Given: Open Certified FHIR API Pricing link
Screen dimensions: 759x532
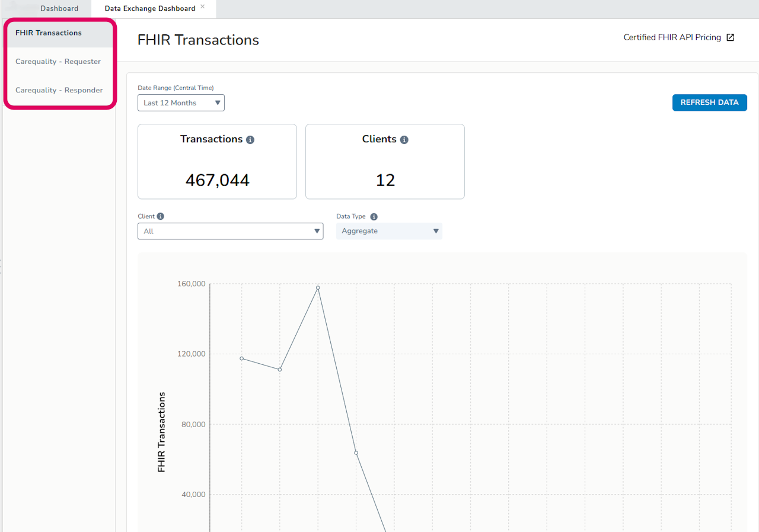Looking at the screenshot, I should (x=672, y=37).
